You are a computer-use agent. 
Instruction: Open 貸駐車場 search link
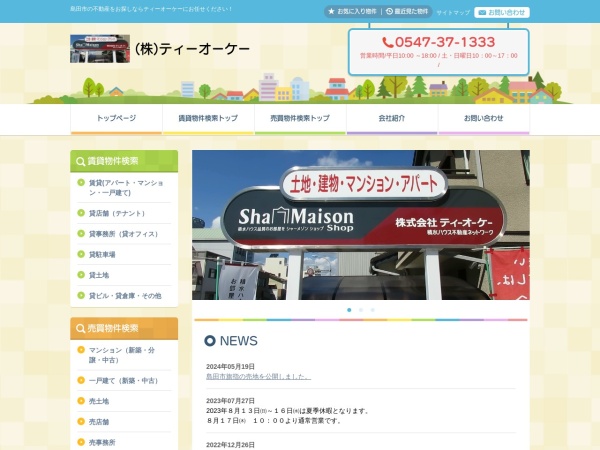pos(102,255)
